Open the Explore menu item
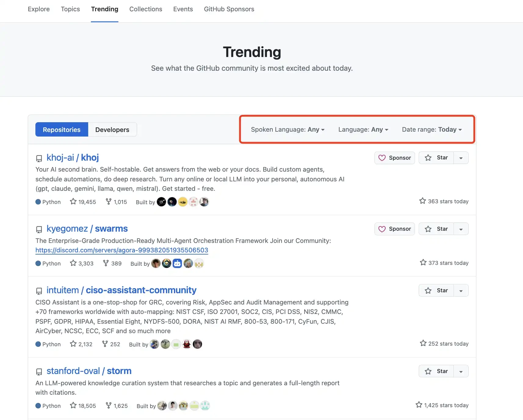 tap(38, 9)
